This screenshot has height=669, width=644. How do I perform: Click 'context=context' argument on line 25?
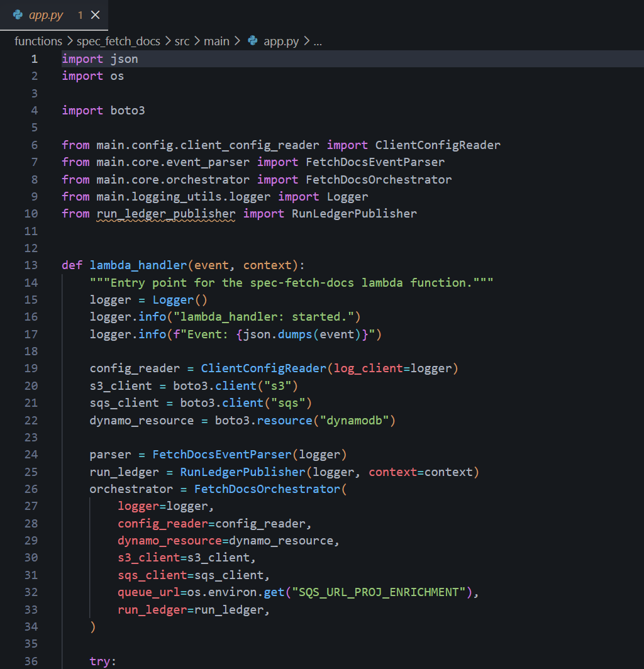[x=420, y=472]
